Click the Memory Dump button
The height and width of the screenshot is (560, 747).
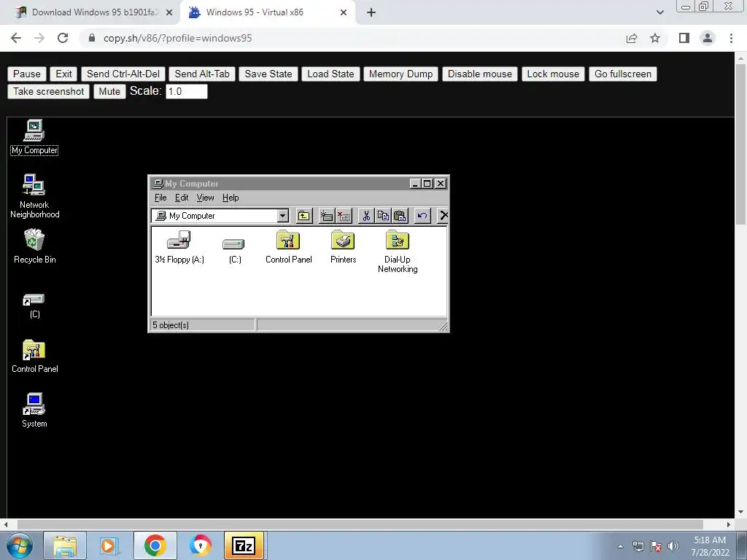[400, 74]
